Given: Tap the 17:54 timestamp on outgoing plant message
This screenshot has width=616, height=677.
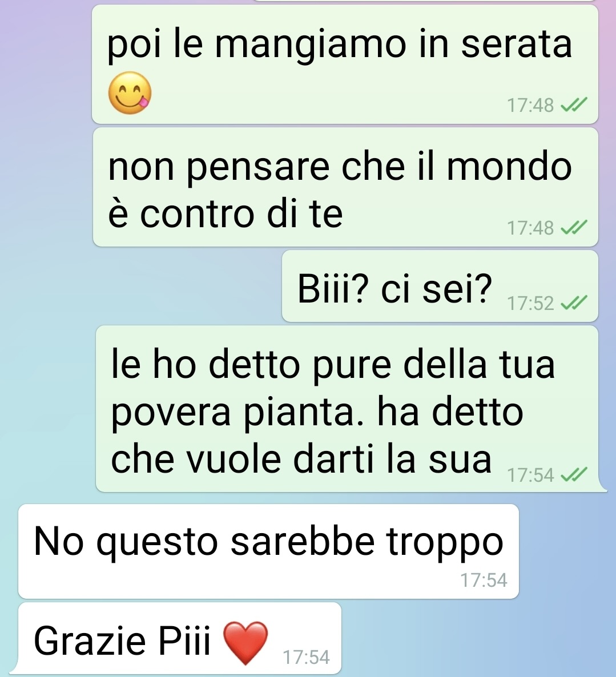Looking at the screenshot, I should click(x=530, y=475).
